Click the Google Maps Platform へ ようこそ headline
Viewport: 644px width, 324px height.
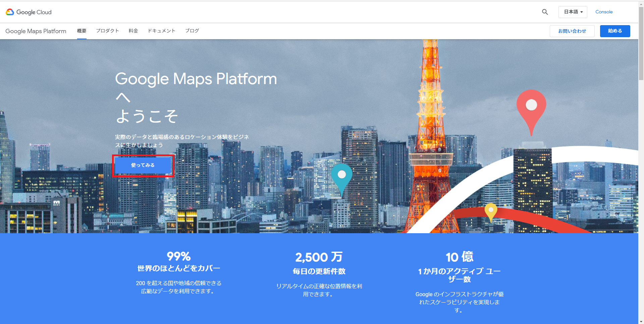click(x=196, y=98)
